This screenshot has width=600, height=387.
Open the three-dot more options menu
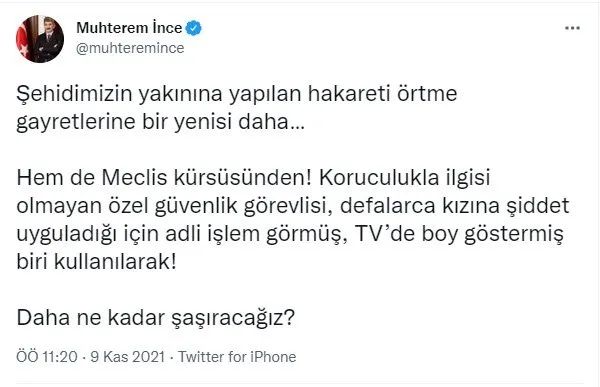(572, 28)
